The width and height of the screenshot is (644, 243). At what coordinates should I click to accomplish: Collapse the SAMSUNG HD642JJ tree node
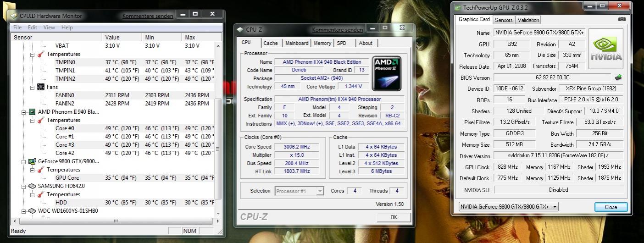[x=24, y=186]
